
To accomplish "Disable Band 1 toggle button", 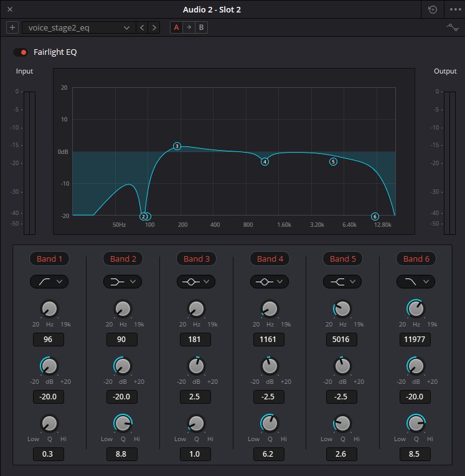I will [49, 259].
